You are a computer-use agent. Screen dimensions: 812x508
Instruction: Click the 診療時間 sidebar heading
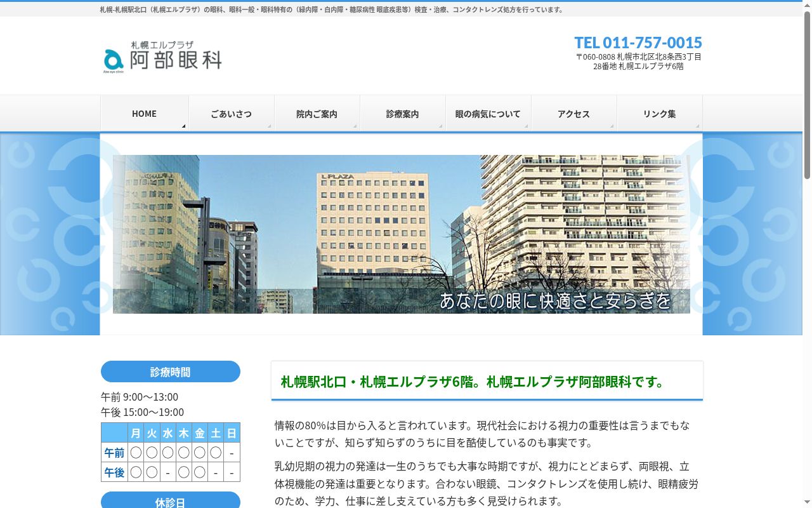click(171, 371)
